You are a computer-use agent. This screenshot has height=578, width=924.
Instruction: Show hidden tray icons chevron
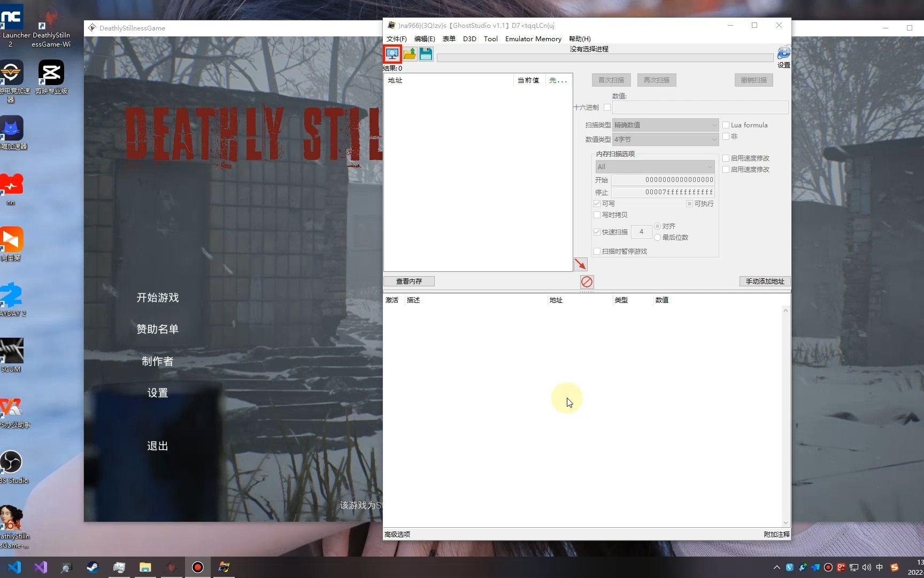click(x=776, y=567)
